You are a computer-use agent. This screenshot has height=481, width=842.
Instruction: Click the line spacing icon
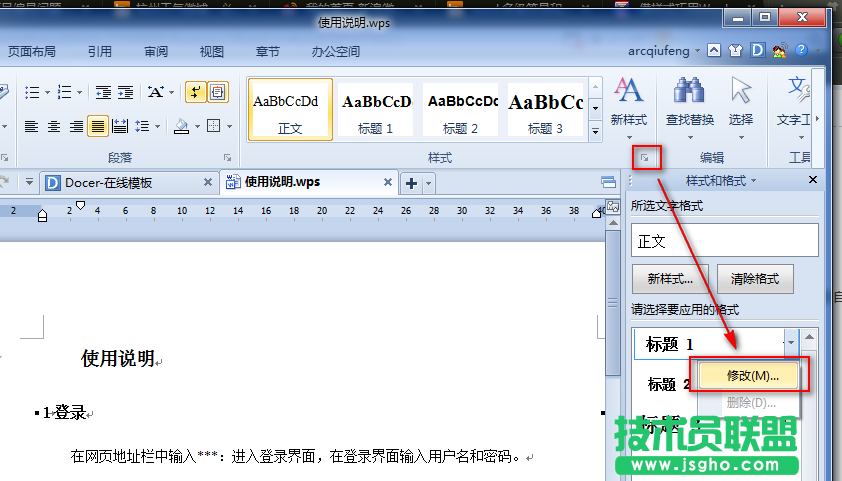click(142, 126)
